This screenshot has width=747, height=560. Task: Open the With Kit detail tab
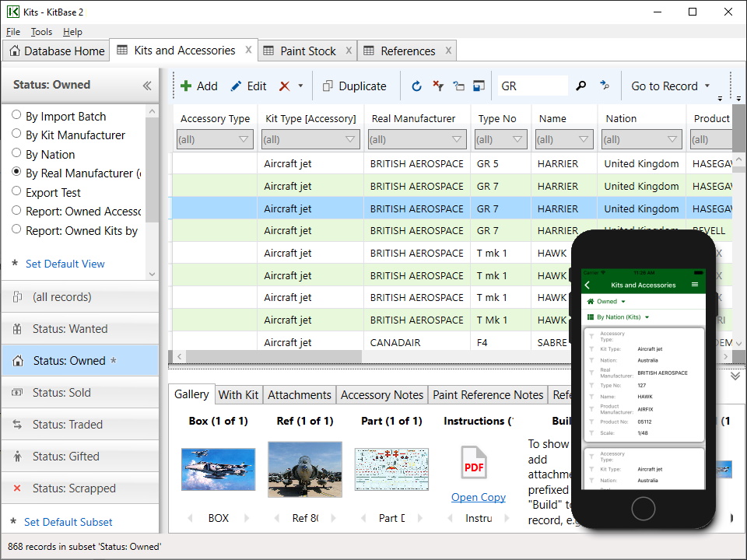coord(238,395)
